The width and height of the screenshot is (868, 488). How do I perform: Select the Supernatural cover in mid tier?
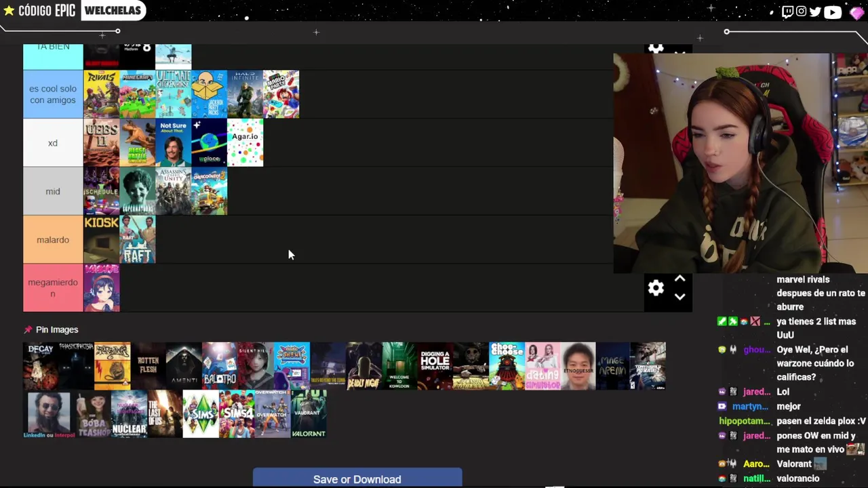pyautogui.click(x=137, y=191)
